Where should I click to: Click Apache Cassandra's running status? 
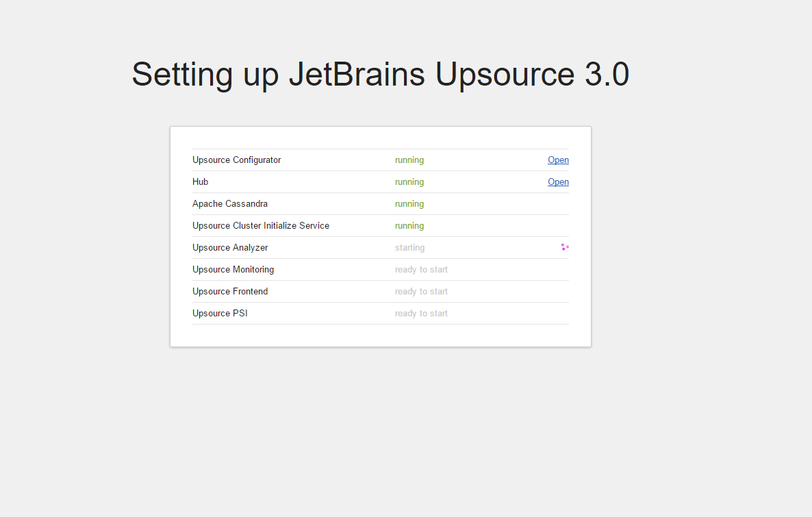click(409, 203)
